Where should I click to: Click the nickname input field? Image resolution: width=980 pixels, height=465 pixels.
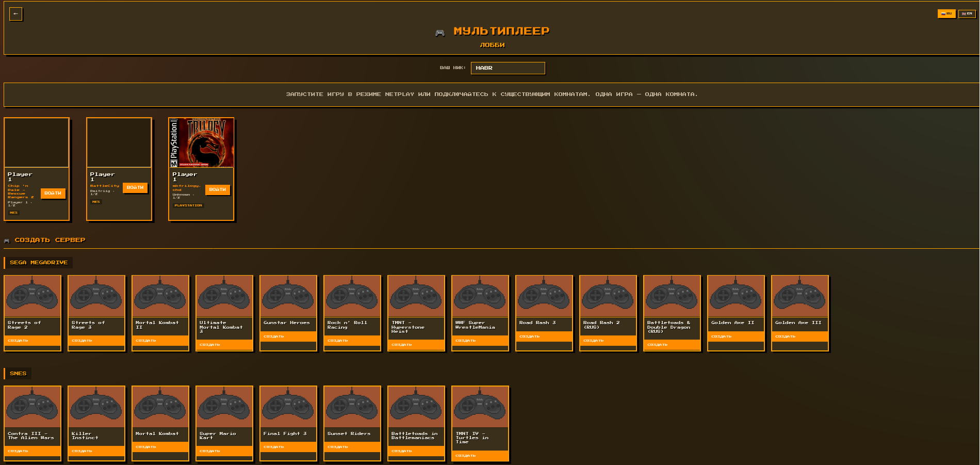508,68
